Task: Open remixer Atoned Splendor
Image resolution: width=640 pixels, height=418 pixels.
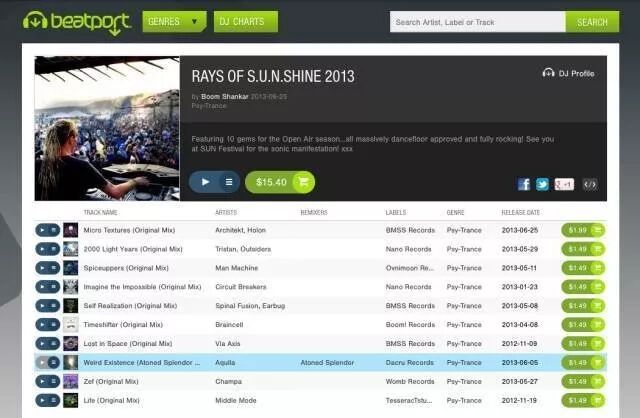Action: (x=327, y=362)
